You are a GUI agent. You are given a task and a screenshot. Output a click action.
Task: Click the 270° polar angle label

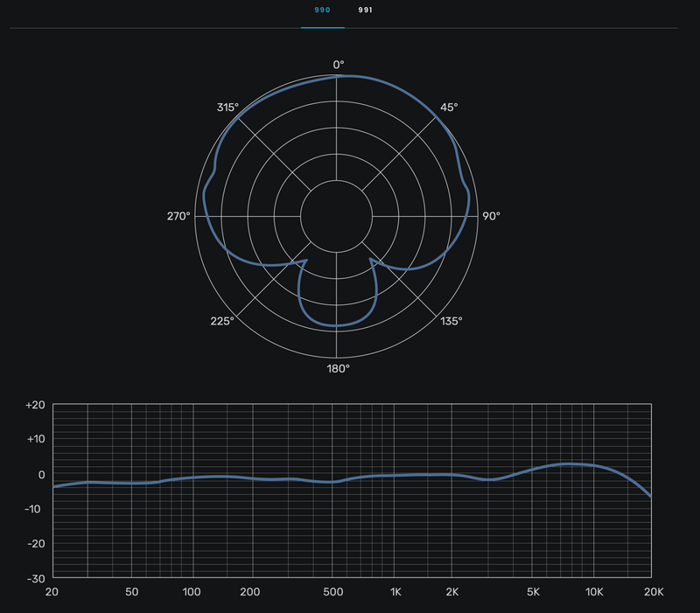click(178, 216)
